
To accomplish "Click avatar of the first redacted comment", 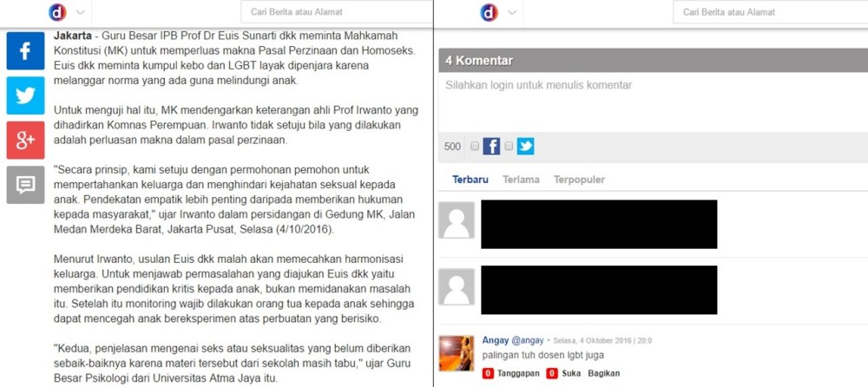I will (x=457, y=220).
